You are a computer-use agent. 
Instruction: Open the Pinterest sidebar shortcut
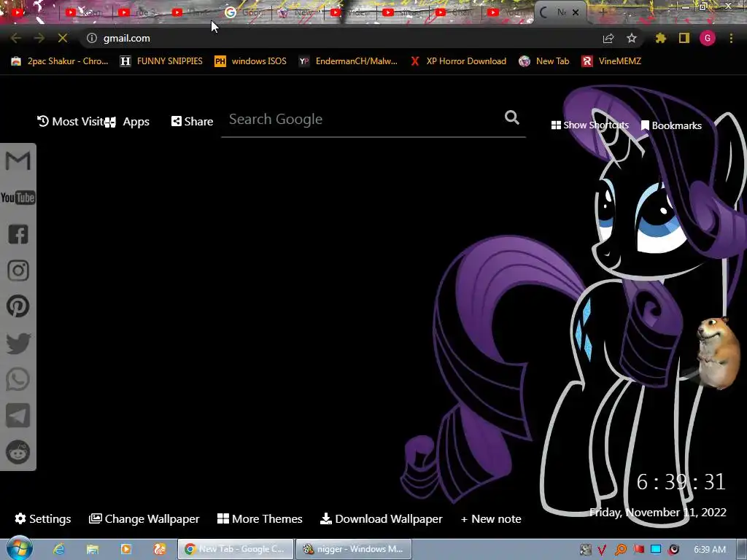18,306
